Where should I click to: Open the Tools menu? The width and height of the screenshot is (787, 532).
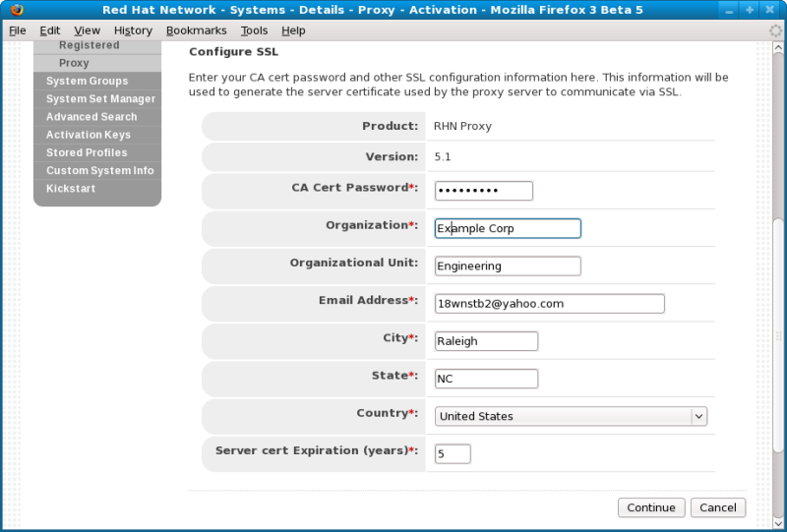[254, 30]
